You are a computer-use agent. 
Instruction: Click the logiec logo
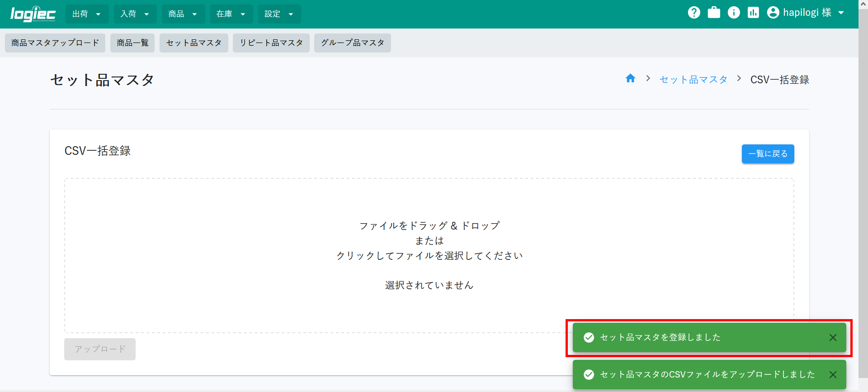click(x=33, y=14)
